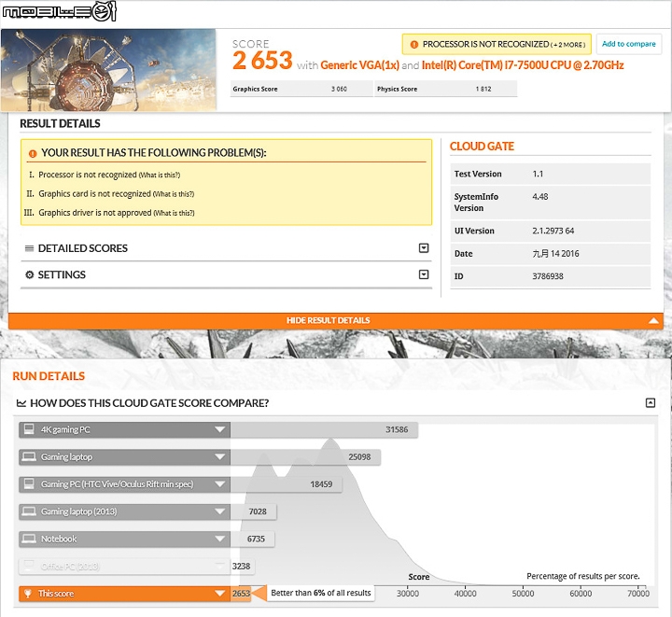The width and height of the screenshot is (672, 617).
Task: Click the orange warning icon in processor banner
Action: tap(414, 45)
